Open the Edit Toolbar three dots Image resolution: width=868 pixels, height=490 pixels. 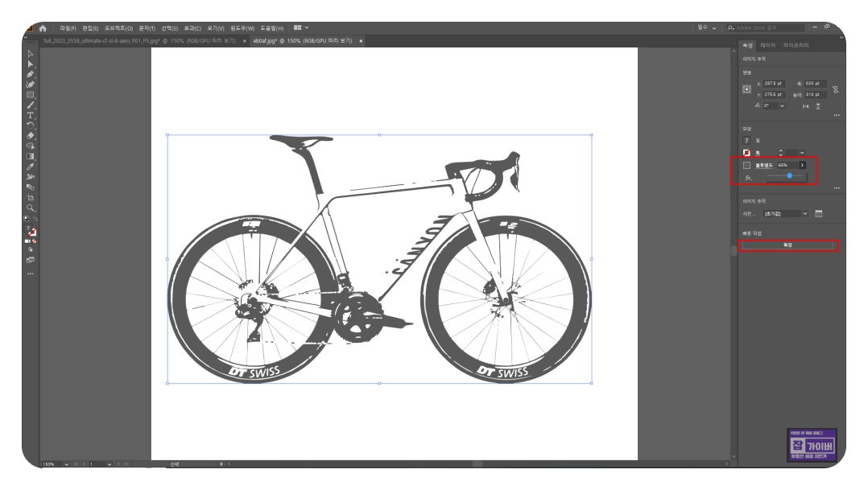(31, 274)
